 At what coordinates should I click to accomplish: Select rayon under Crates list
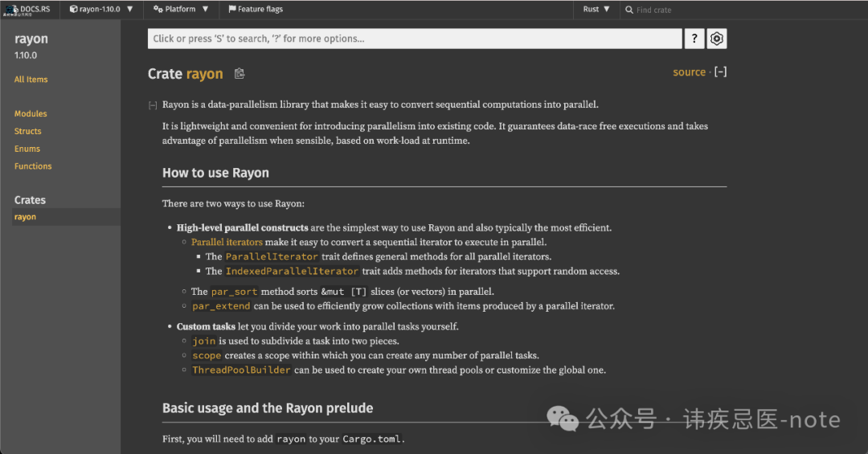[x=26, y=217]
